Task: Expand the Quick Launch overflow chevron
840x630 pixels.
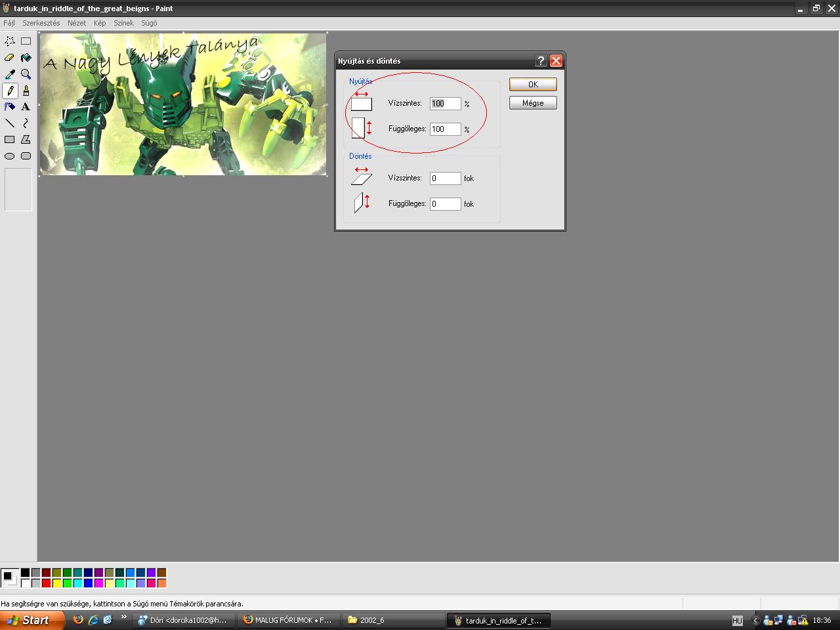Action: (x=123, y=617)
